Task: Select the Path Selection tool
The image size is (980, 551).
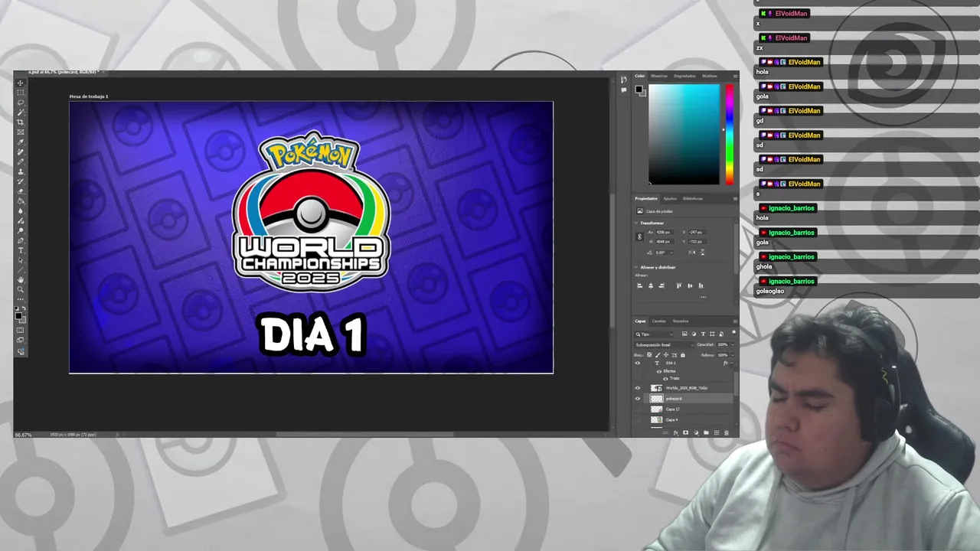Action: coord(21,260)
